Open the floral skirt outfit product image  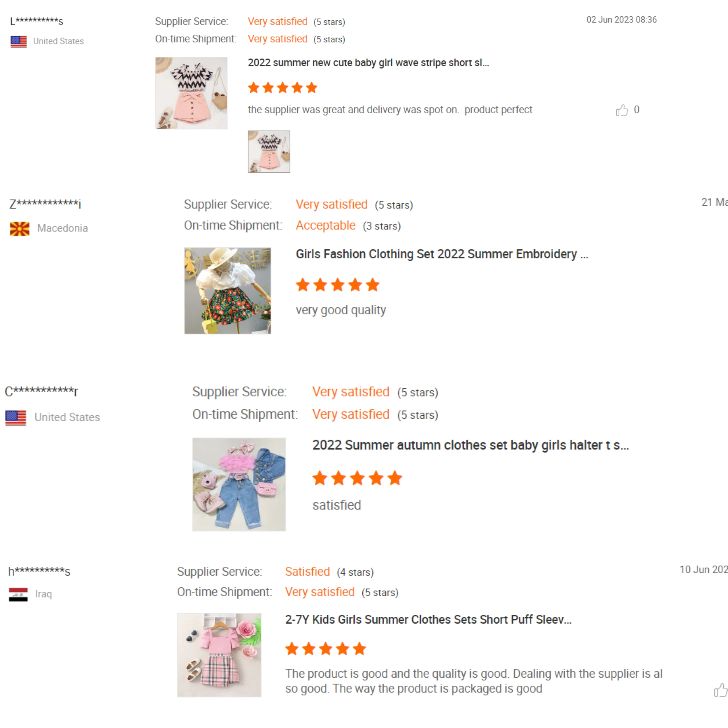(x=228, y=290)
